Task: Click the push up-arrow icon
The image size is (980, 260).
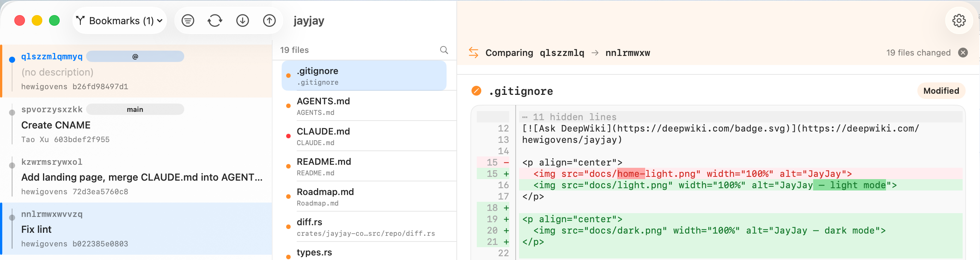Action: [x=269, y=20]
